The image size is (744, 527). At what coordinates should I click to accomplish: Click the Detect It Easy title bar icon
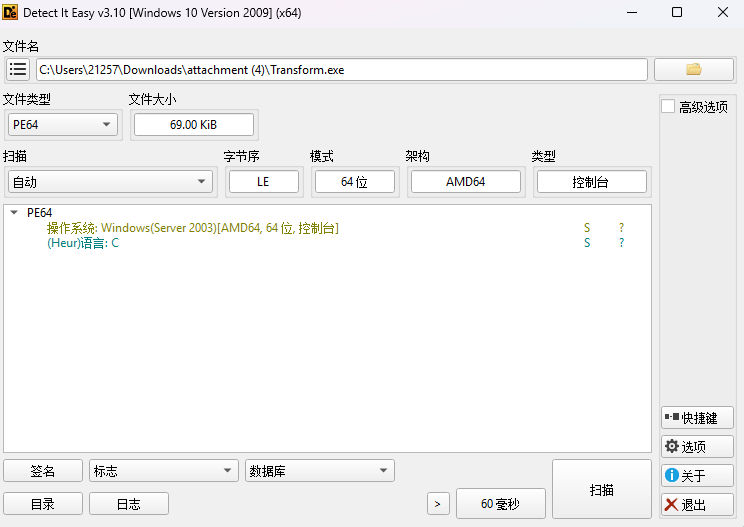click(x=10, y=12)
